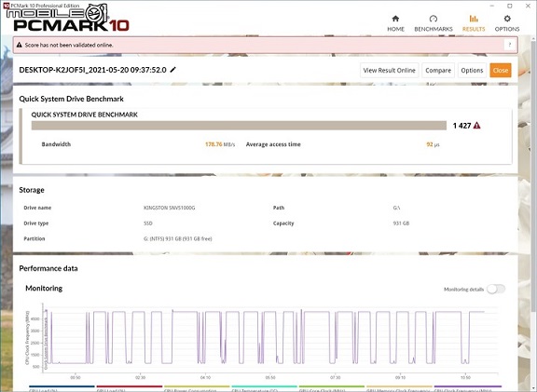Edit result name with pencil icon
The image size is (537, 392).
click(x=173, y=70)
